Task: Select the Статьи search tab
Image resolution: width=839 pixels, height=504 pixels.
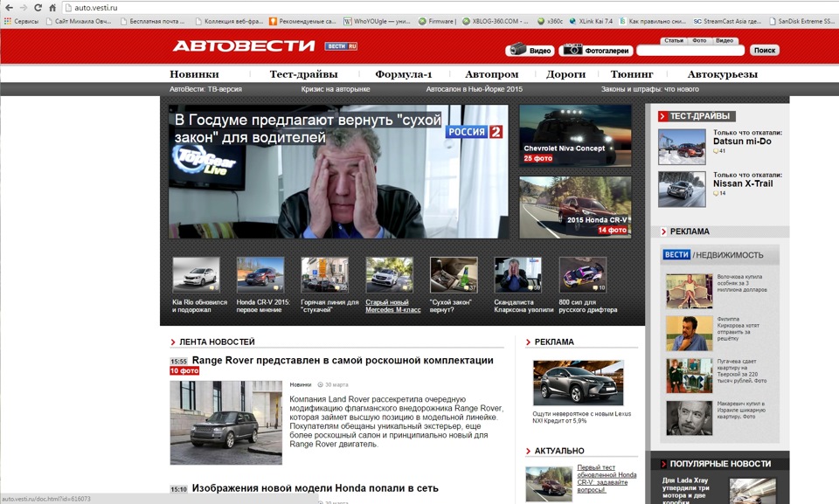Action: (x=673, y=41)
